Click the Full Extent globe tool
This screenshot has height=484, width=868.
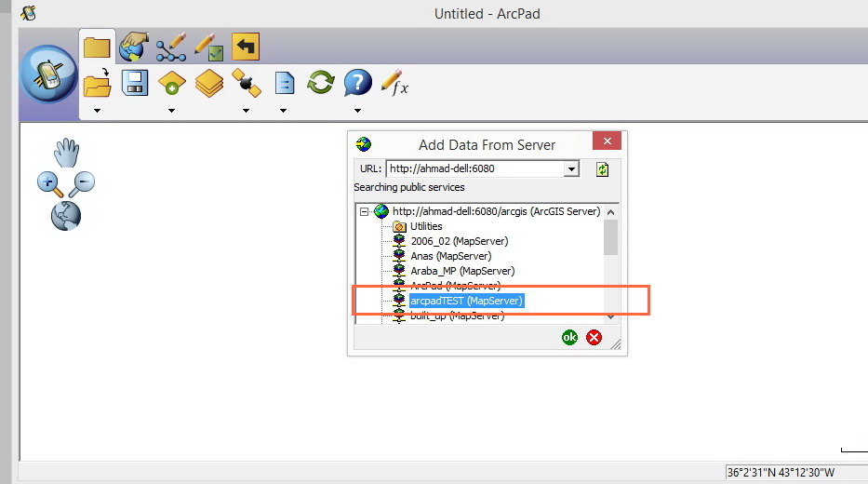pos(66,216)
